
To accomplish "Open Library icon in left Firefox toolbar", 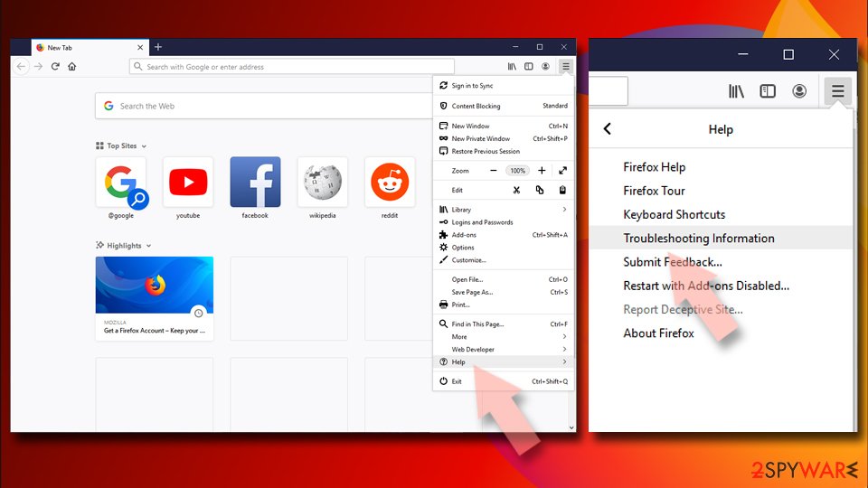I will click(x=512, y=66).
